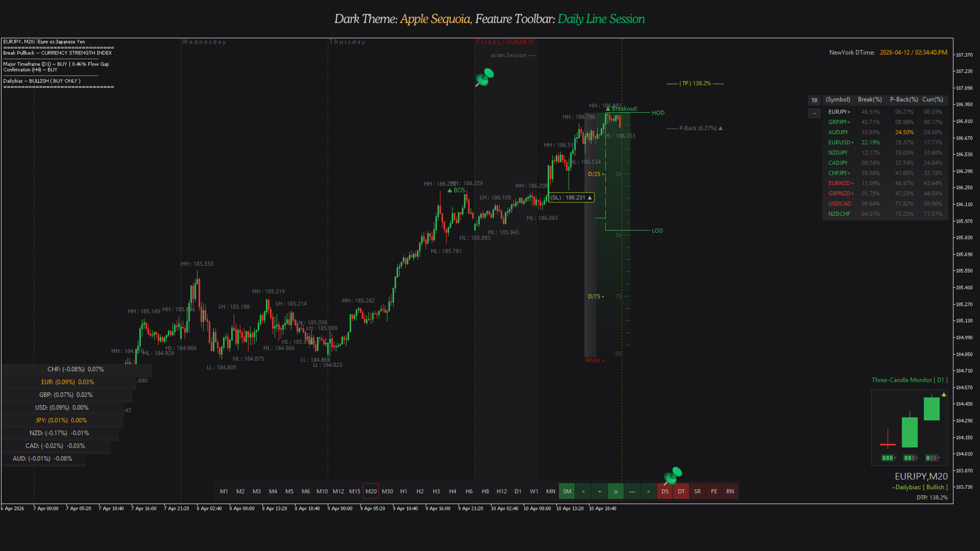Screen dimensions: 980x551
Task: Switch to the D1 timeframe
Action: 518,491
